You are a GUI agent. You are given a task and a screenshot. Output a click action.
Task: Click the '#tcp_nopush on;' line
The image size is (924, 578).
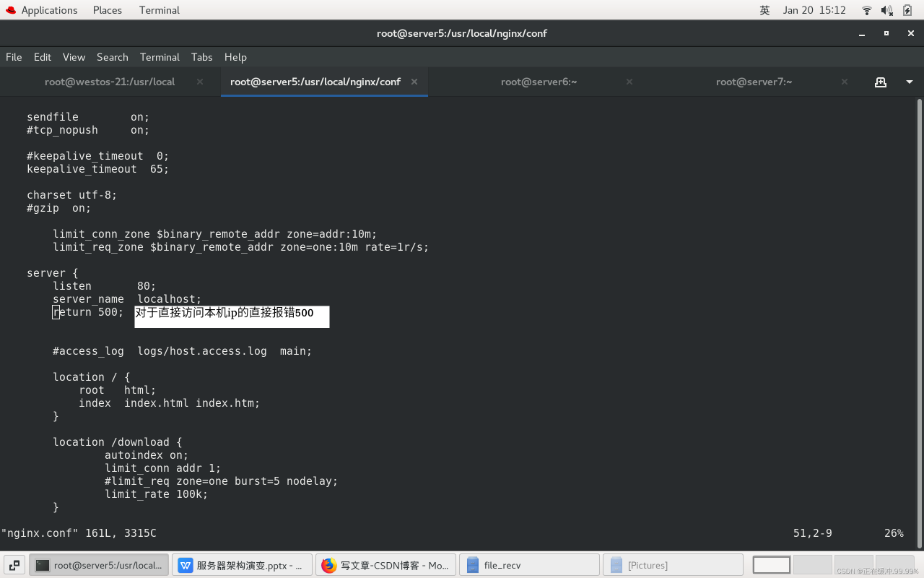click(x=88, y=130)
